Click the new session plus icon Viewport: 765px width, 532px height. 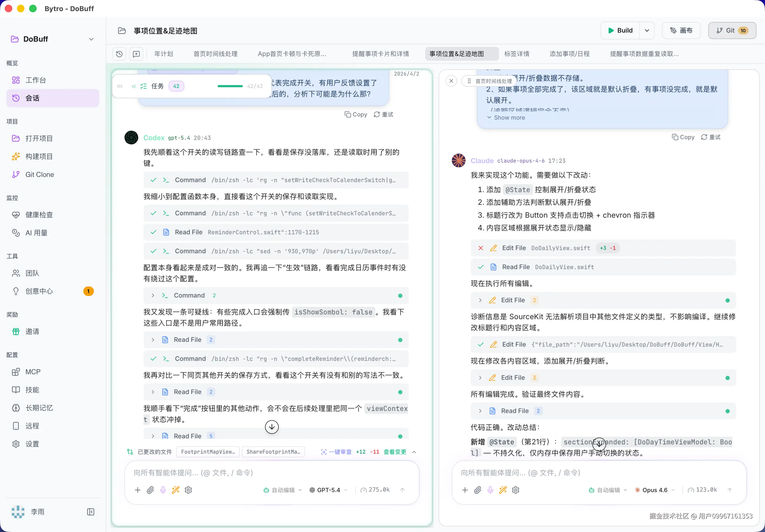(x=136, y=54)
